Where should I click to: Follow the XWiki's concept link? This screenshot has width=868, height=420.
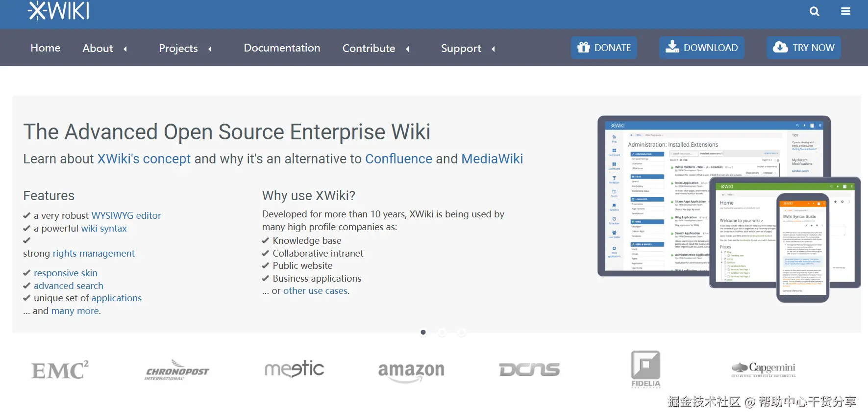tap(144, 159)
